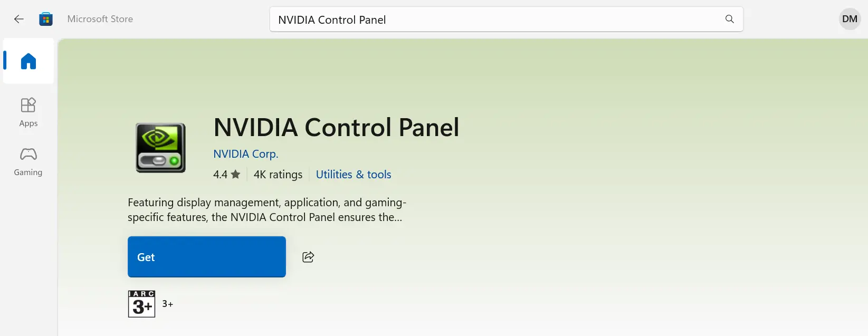Viewport: 868px width, 336px height.
Task: Open the NVIDIA Corp. publisher link
Action: pyautogui.click(x=246, y=154)
